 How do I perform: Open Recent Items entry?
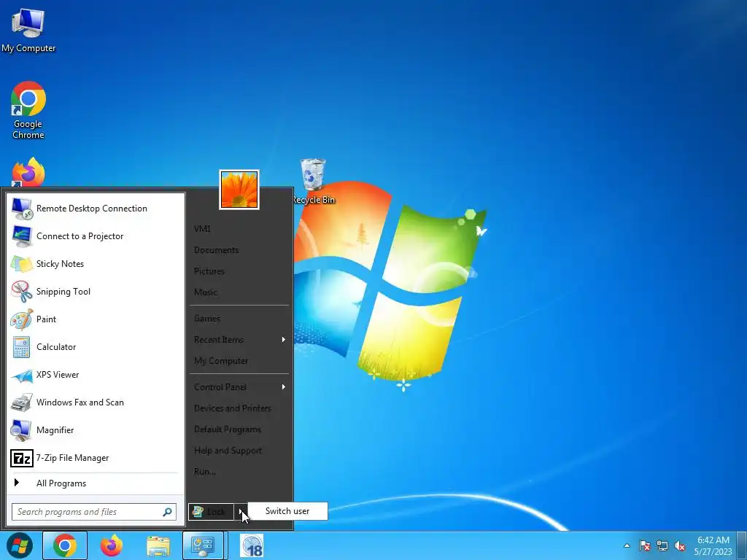point(219,340)
